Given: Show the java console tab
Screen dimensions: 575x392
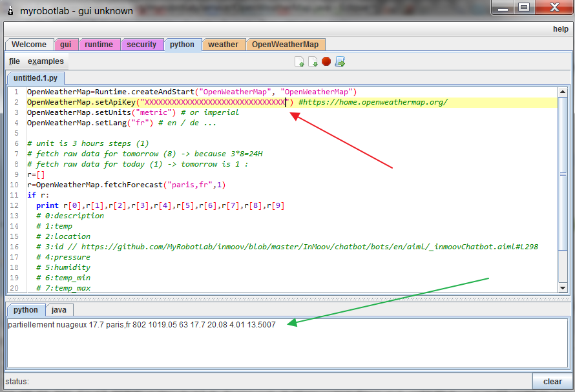Looking at the screenshot, I should (59, 310).
